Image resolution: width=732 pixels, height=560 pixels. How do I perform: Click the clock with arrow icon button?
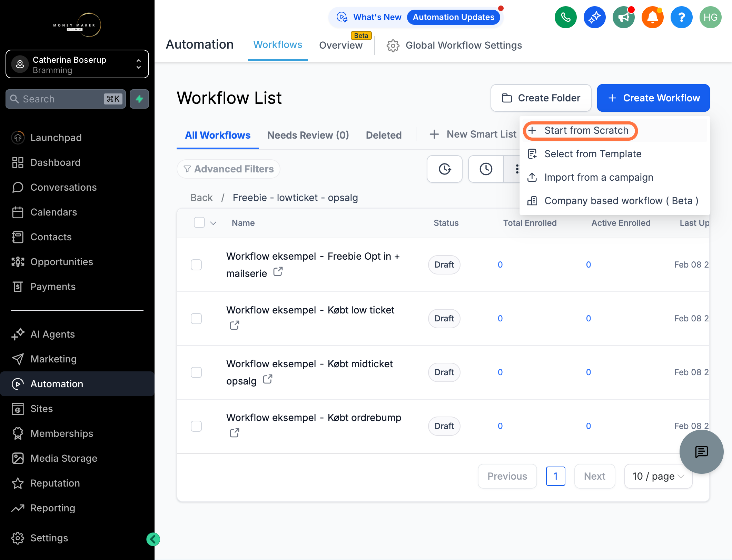pyautogui.click(x=445, y=169)
